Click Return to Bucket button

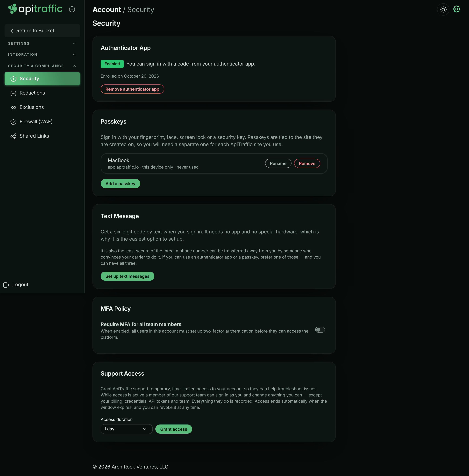[x=42, y=30]
